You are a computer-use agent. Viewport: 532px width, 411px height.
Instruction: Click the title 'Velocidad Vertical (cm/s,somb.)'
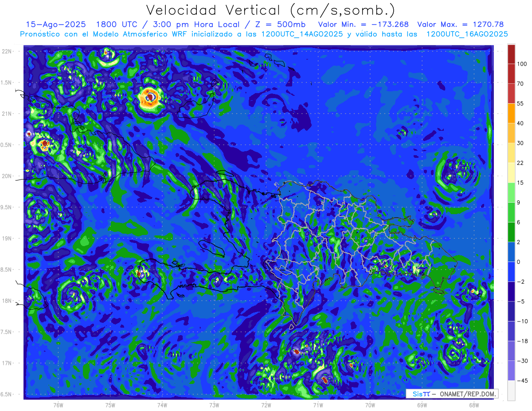click(271, 10)
